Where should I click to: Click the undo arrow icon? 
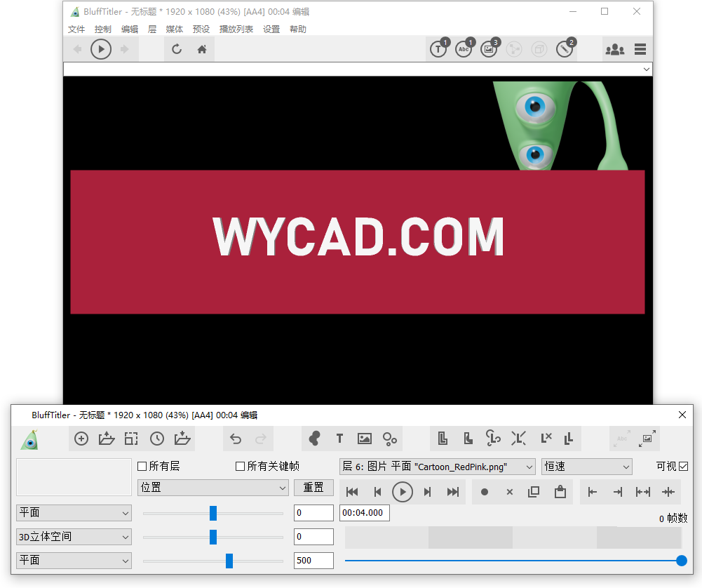click(236, 439)
